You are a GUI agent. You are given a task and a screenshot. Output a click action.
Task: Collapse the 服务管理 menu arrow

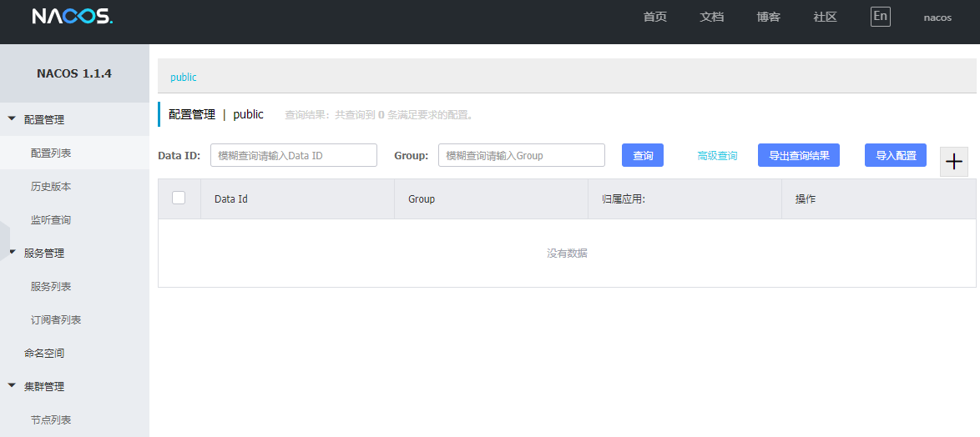tap(12, 253)
